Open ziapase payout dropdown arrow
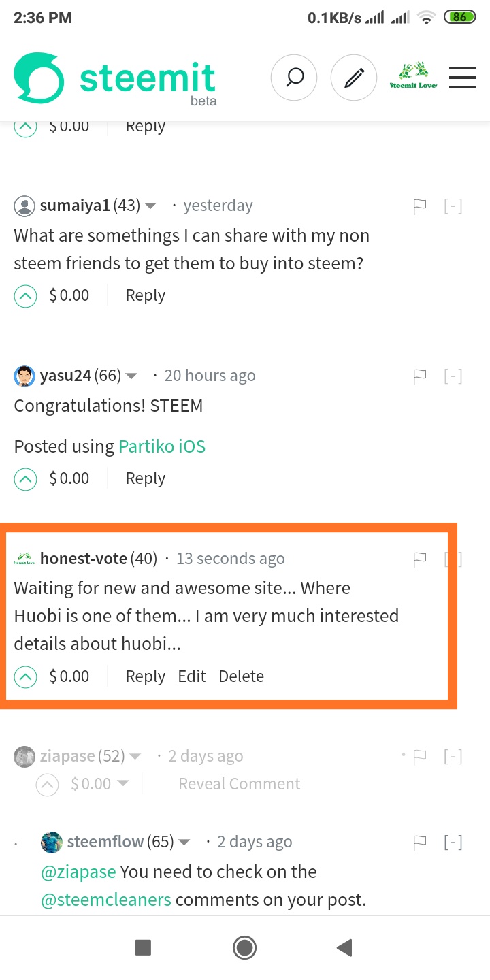 pos(123,784)
